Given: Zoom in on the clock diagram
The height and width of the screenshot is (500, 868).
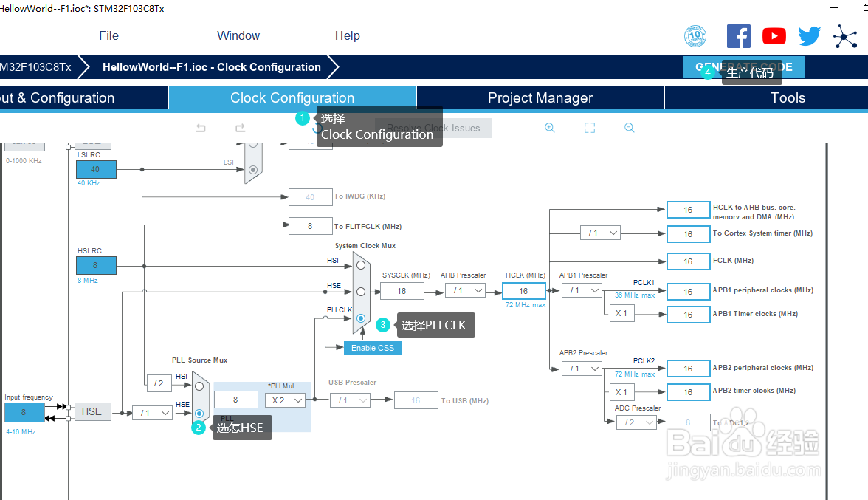Looking at the screenshot, I should click(x=550, y=128).
